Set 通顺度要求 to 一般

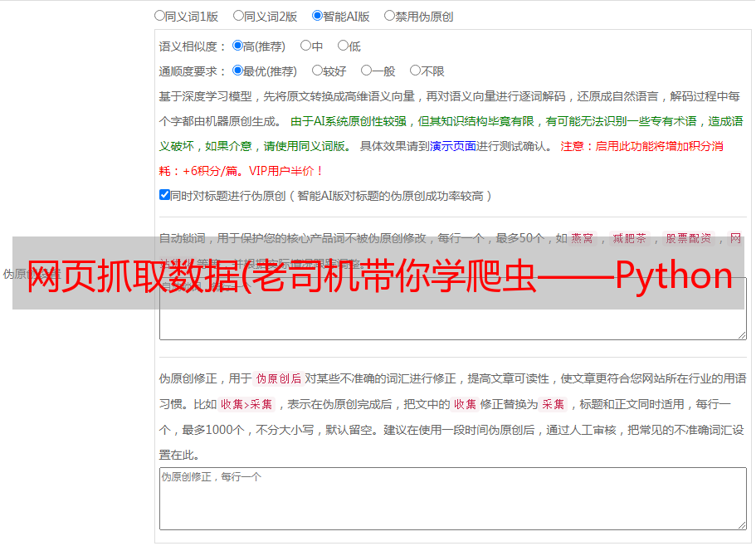click(367, 71)
